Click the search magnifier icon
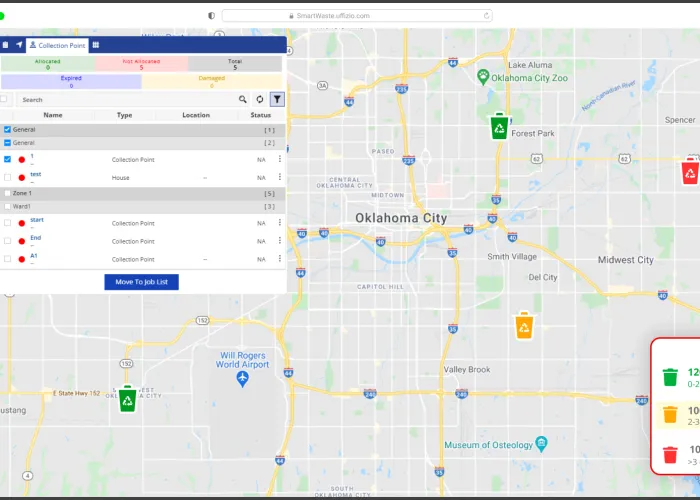 [x=242, y=100]
